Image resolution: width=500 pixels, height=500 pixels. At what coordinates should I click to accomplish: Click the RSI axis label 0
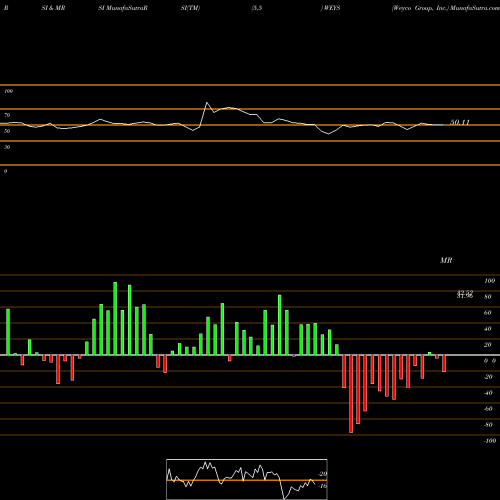(5, 171)
